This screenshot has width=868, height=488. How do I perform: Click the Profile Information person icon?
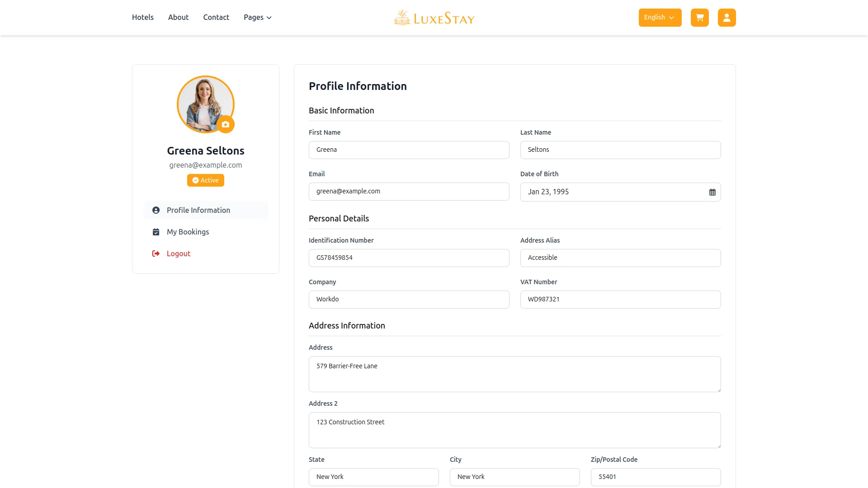pyautogui.click(x=156, y=210)
